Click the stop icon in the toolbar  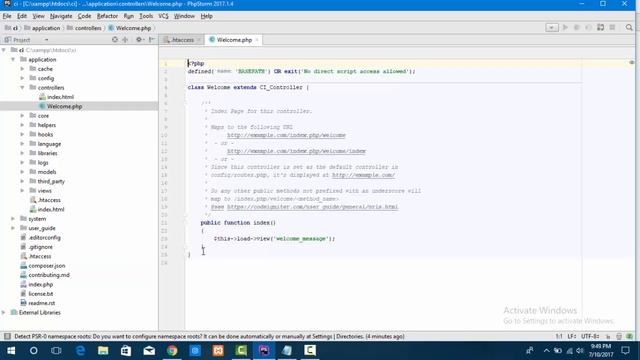point(612,27)
